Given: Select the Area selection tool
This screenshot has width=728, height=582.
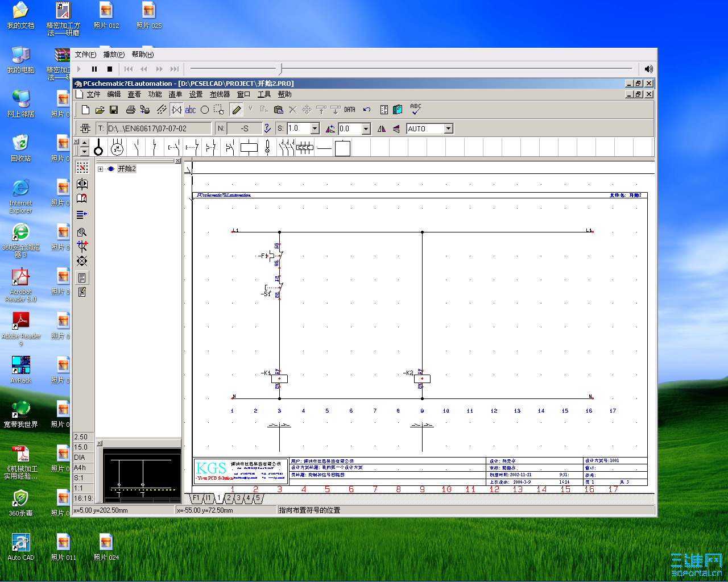Looking at the screenshot, I should coord(219,110).
